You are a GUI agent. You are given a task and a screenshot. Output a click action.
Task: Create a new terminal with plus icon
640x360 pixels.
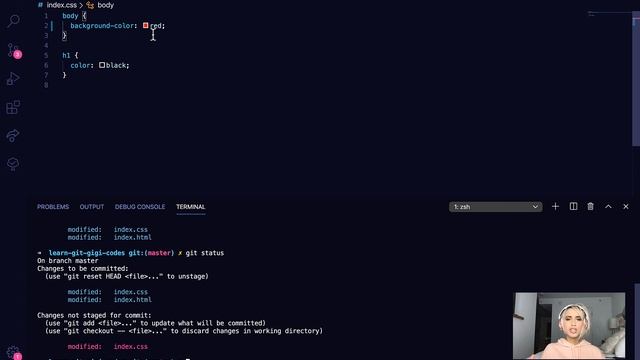point(555,207)
